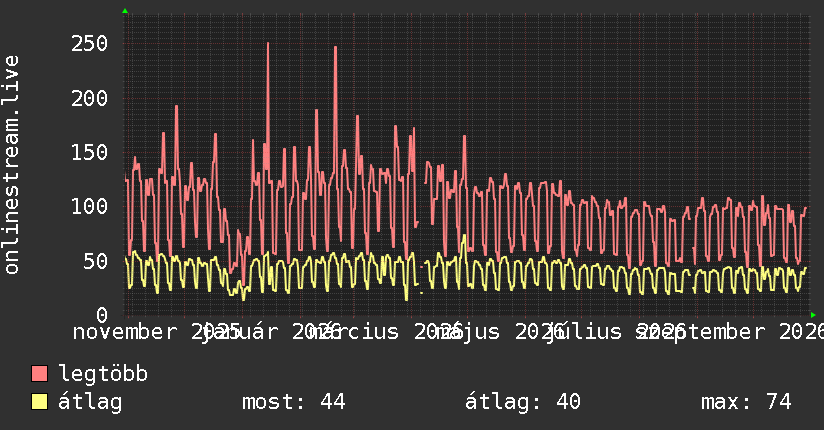Screen dimensions: 824x430
Task: Click the 100 y-axis label
Action: click(x=89, y=206)
